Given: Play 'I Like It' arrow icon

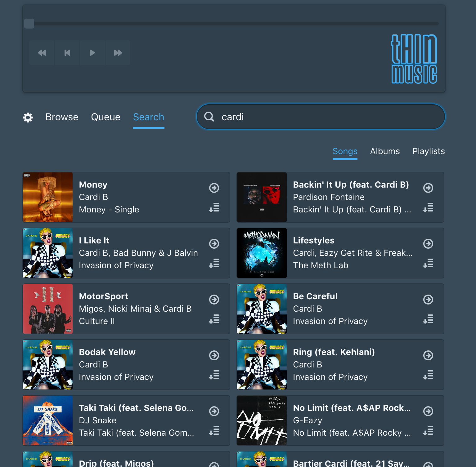Looking at the screenshot, I should (x=214, y=244).
